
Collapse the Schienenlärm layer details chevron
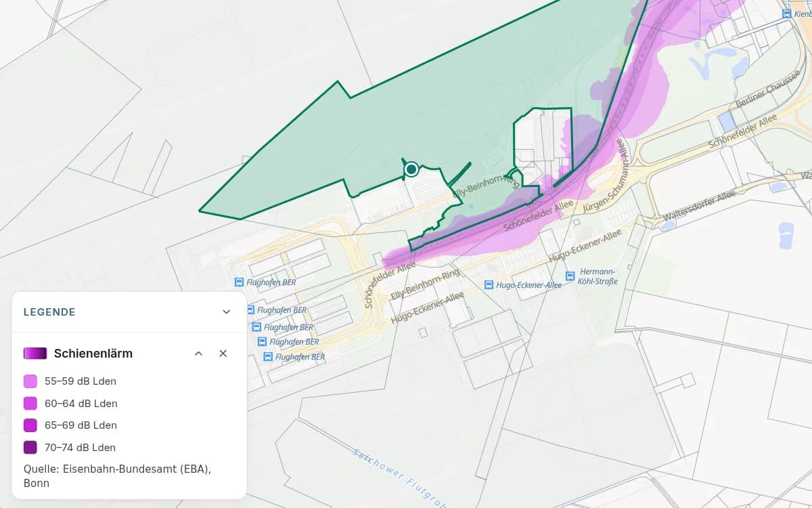pyautogui.click(x=198, y=354)
